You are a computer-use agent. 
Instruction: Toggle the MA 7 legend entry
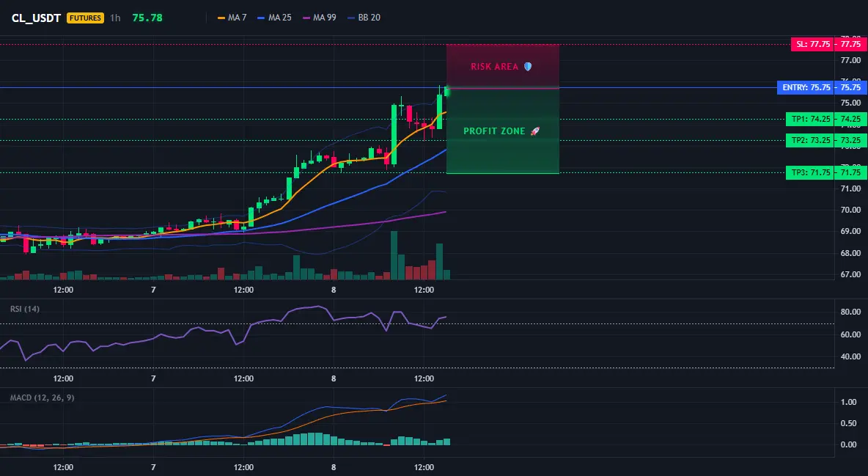pos(232,18)
